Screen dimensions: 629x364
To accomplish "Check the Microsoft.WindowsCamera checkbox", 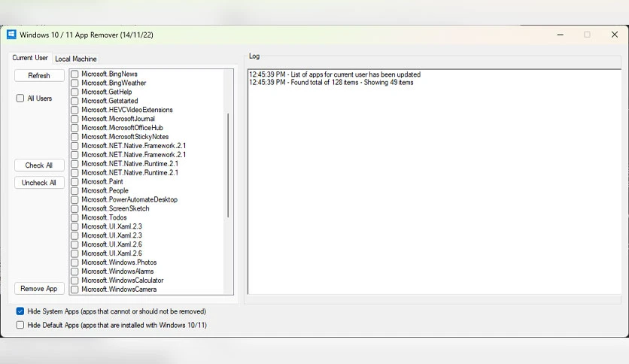I will 74,290.
